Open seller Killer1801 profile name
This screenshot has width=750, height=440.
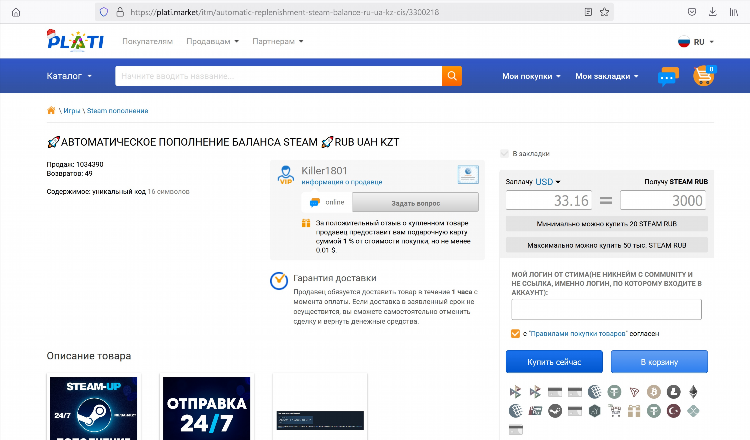pos(324,170)
